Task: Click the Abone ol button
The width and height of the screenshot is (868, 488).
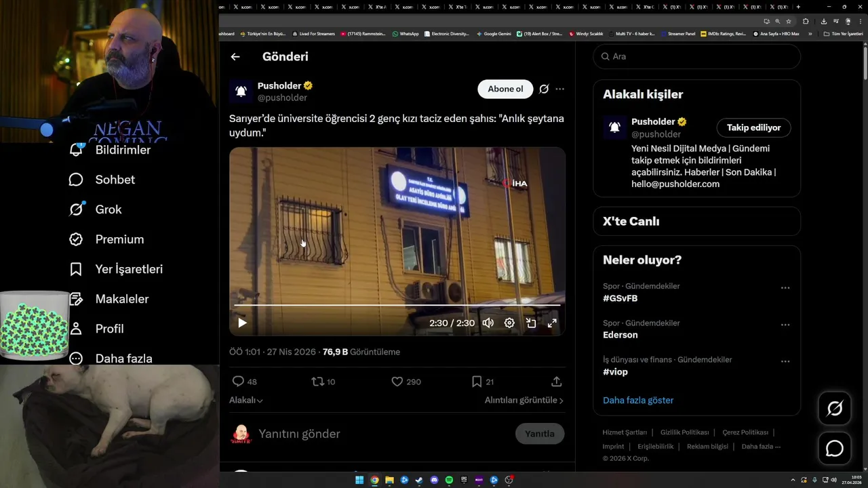Action: click(x=505, y=89)
